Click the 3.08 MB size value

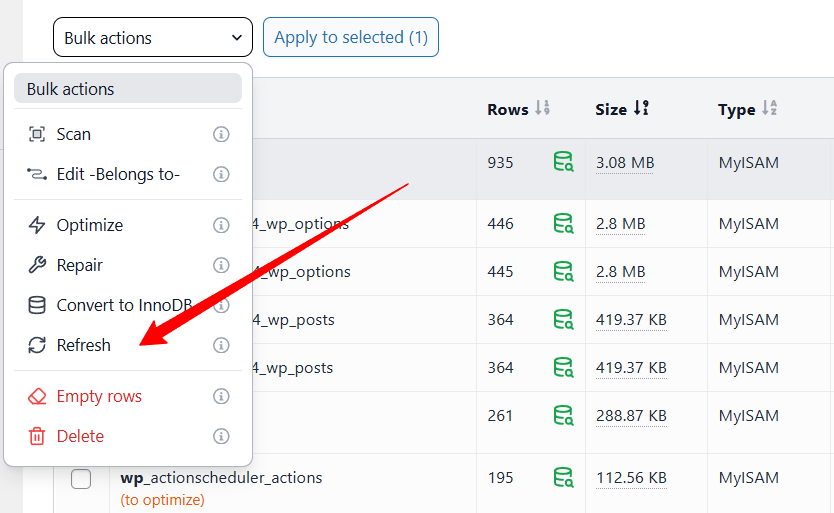[x=625, y=162]
